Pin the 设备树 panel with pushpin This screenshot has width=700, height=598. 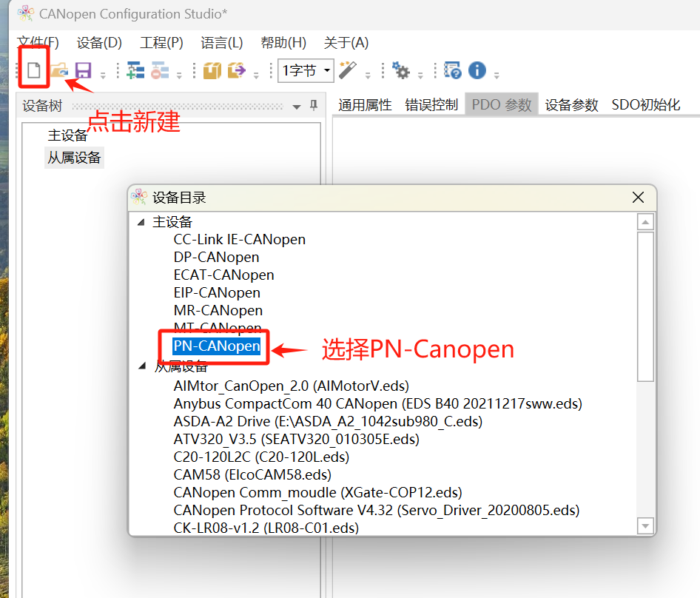coord(314,105)
